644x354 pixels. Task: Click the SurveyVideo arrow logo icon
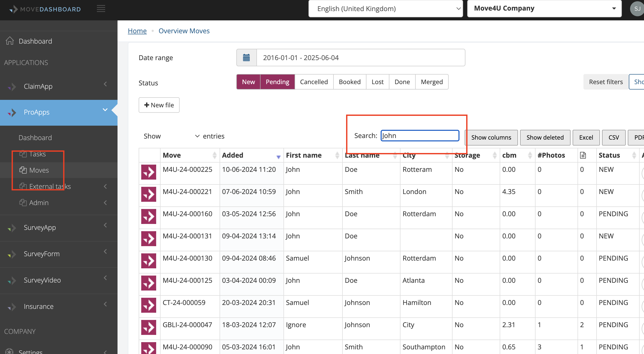[12, 280]
